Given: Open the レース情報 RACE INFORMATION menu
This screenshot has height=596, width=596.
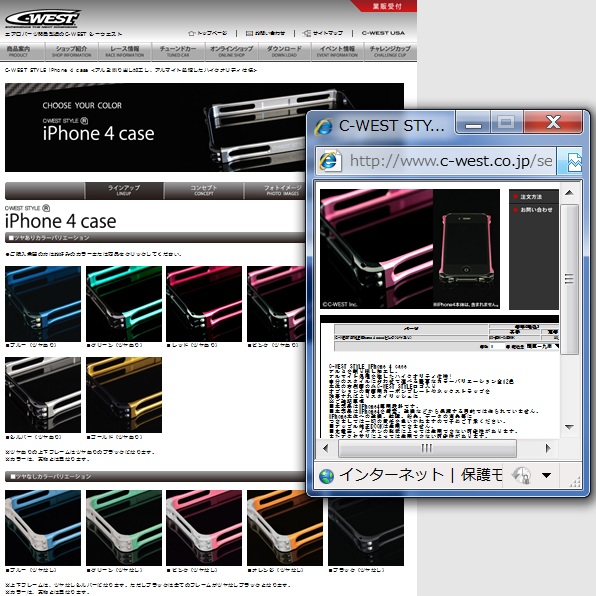Looking at the screenshot, I should tap(125, 51).
